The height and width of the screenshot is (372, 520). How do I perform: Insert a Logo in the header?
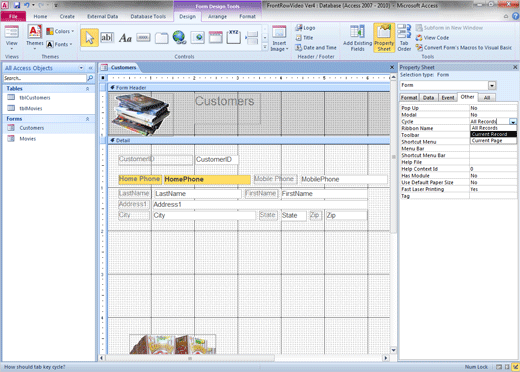pos(305,28)
